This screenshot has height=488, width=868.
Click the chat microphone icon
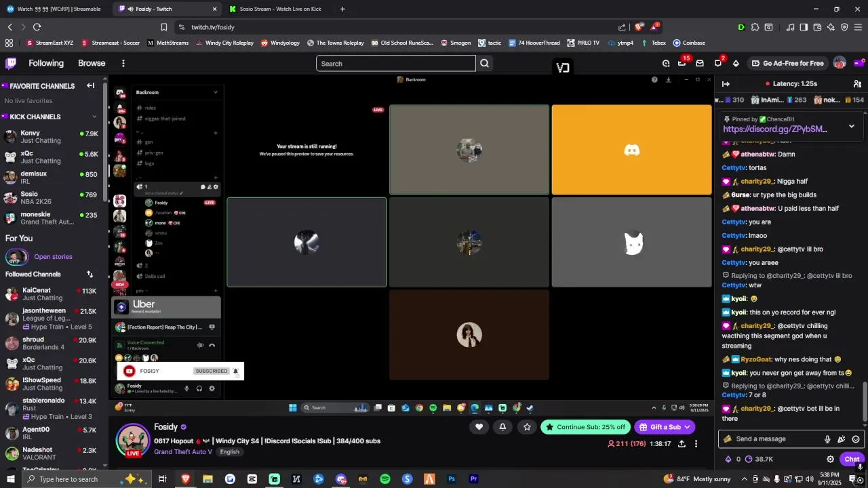[x=827, y=439]
